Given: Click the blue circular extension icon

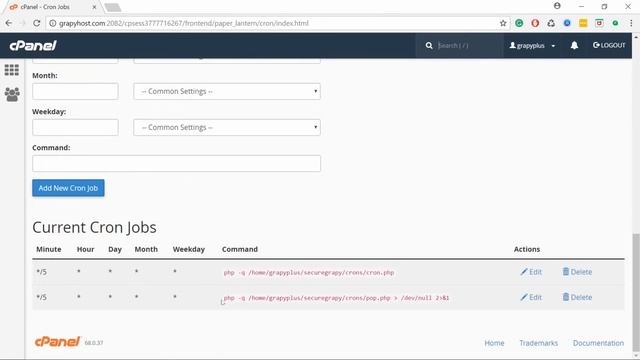Looking at the screenshot, I should (567, 23).
